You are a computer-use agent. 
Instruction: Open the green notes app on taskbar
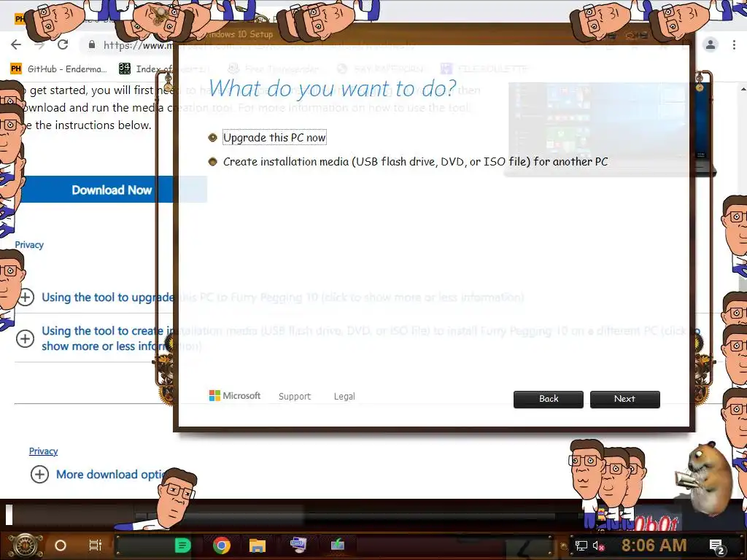tap(182, 545)
